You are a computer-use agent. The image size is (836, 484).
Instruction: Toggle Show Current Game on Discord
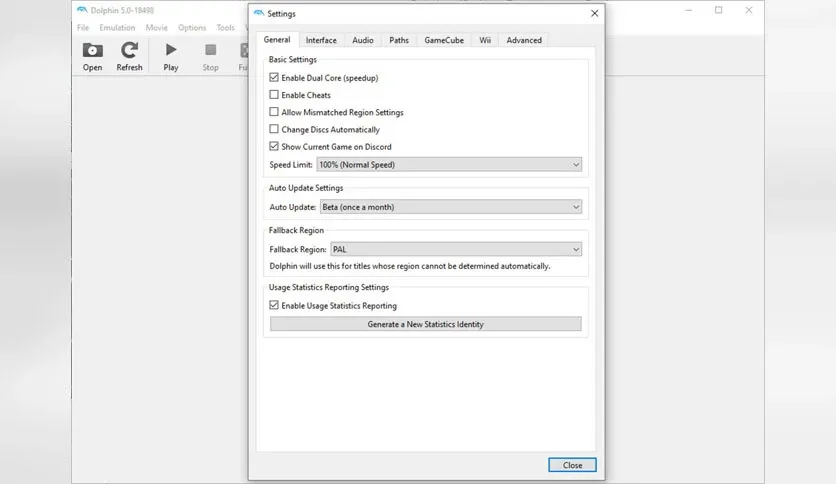[x=274, y=146]
